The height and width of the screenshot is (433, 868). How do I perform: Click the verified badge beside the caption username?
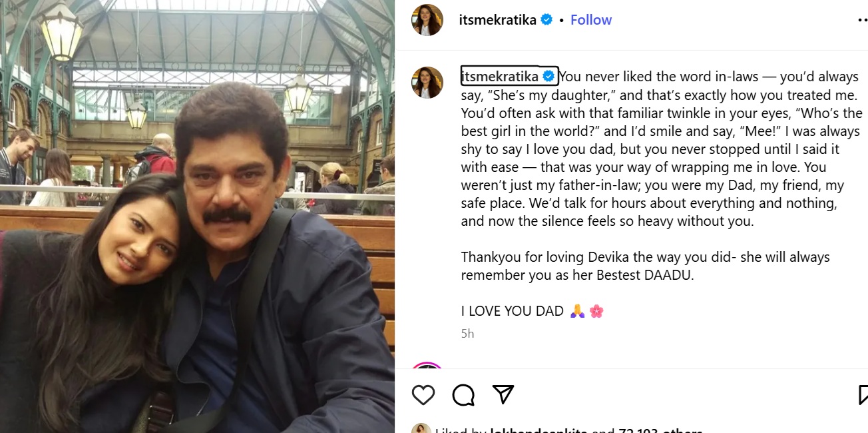549,77
